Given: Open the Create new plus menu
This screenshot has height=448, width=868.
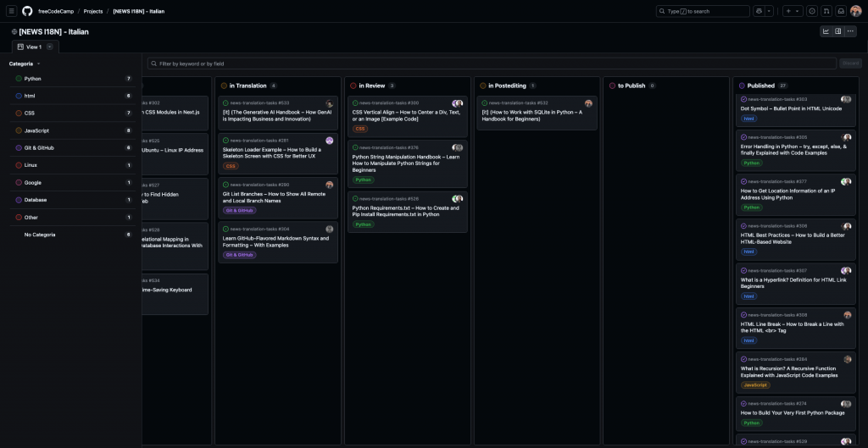Looking at the screenshot, I should pyautogui.click(x=793, y=11).
